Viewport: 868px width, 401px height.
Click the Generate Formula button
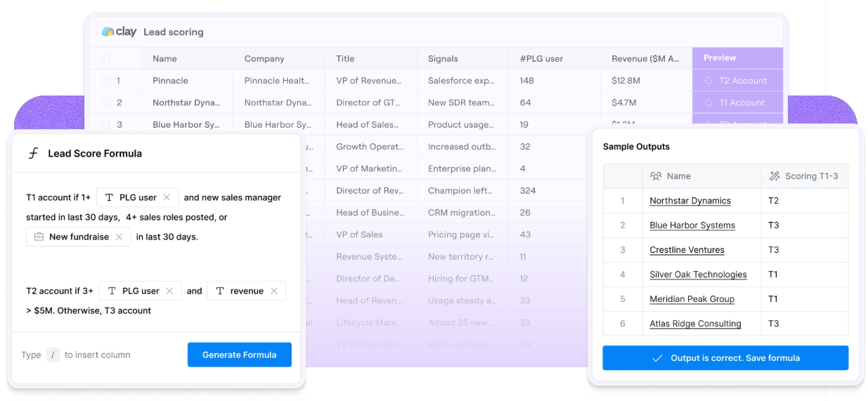tap(240, 355)
